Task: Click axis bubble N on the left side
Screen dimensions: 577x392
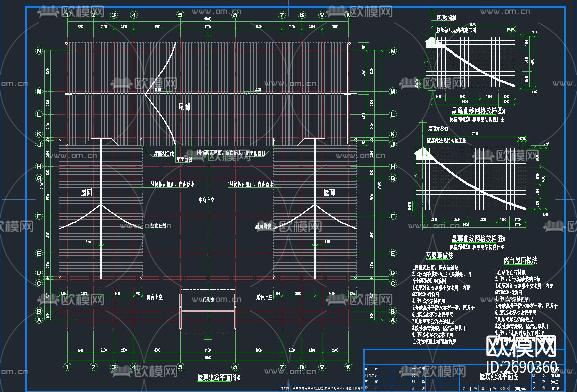Action: pyautogui.click(x=39, y=51)
